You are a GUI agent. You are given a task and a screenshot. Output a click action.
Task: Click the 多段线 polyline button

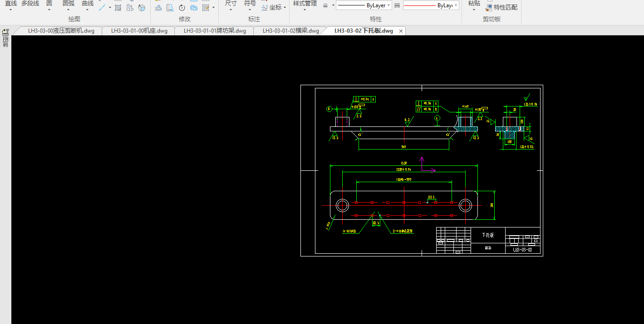30,4
